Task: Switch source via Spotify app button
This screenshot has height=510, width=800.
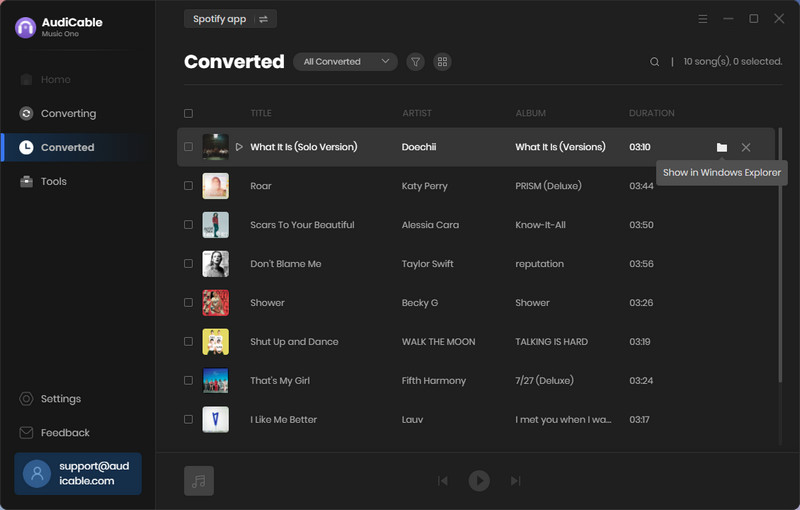Action: pyautogui.click(x=230, y=19)
